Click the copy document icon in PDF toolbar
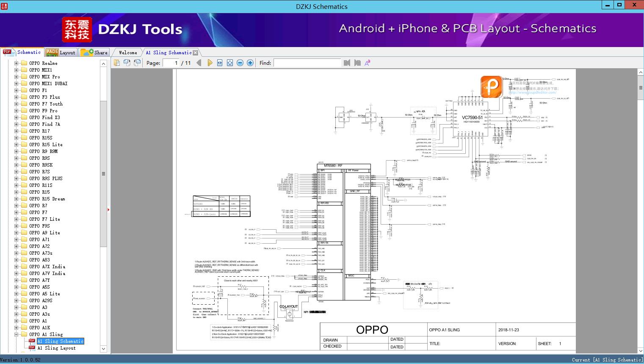The width and height of the screenshot is (644, 364). [x=116, y=63]
